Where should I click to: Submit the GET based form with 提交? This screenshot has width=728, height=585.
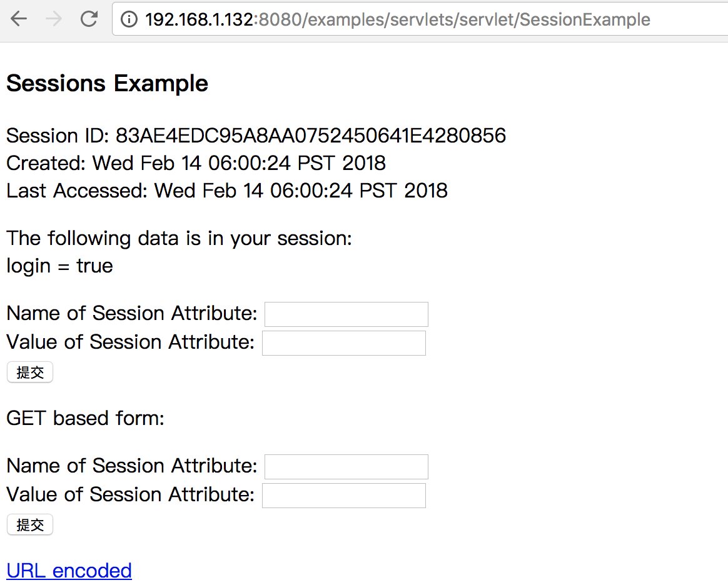30,525
